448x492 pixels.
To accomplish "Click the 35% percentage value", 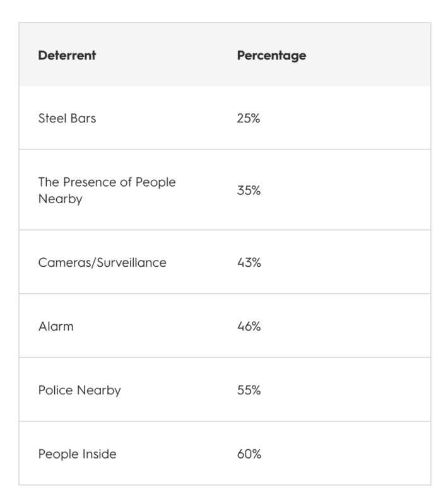I will pos(249,190).
